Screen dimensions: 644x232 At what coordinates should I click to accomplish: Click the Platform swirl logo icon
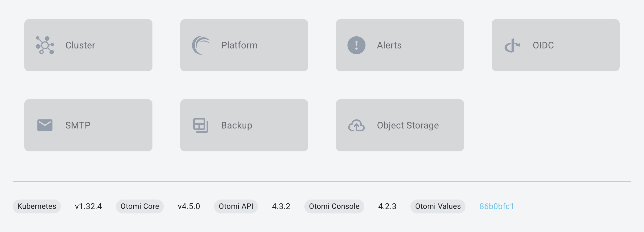(x=201, y=45)
